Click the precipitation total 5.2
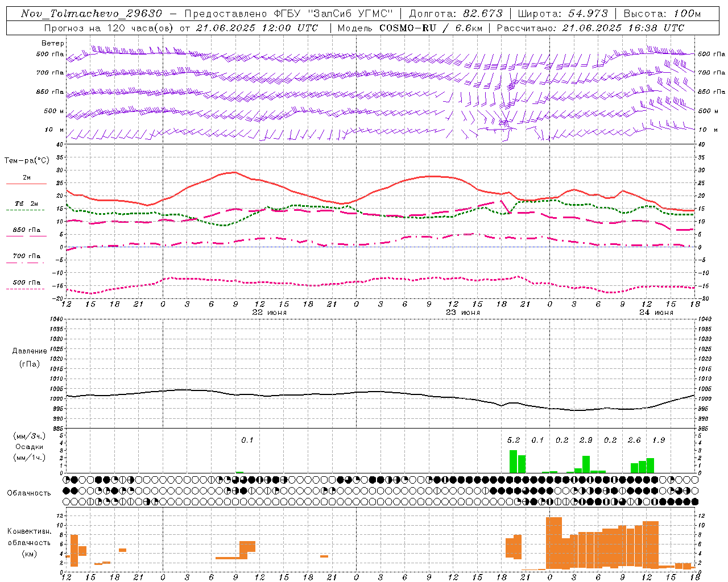Image resolution: width=728 pixels, height=582 pixels. [513, 440]
